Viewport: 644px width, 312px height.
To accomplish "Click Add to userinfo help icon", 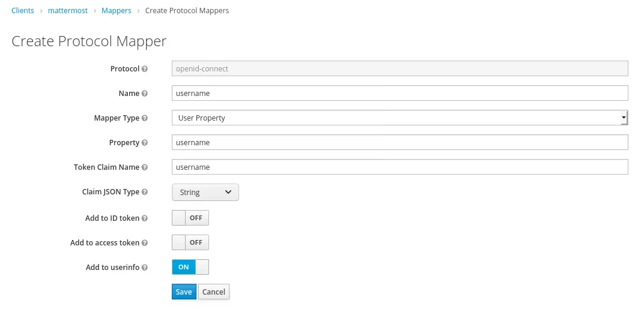I will [x=145, y=268].
